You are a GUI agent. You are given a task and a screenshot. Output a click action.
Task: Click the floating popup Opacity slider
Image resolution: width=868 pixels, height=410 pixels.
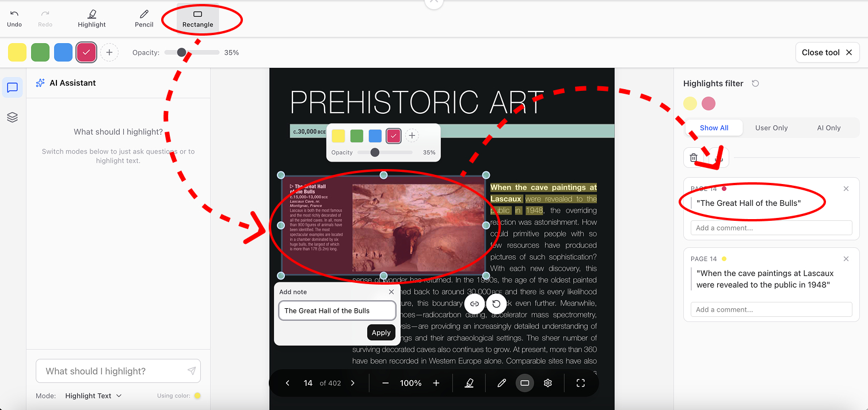(x=385, y=152)
